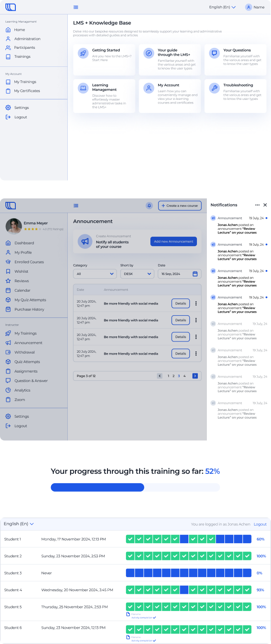The height and width of the screenshot is (644, 271).
Task: Open My Certificates in the sidebar
Action: pyautogui.click(x=27, y=91)
